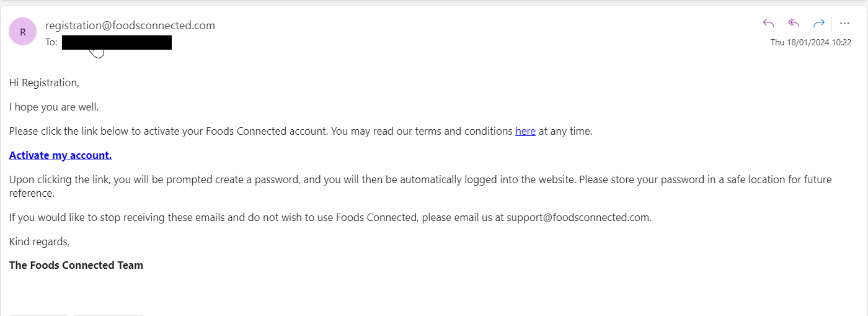Click the Thu 18/01/2024 10:22 timestamp
The image size is (868, 316).
pos(810,43)
